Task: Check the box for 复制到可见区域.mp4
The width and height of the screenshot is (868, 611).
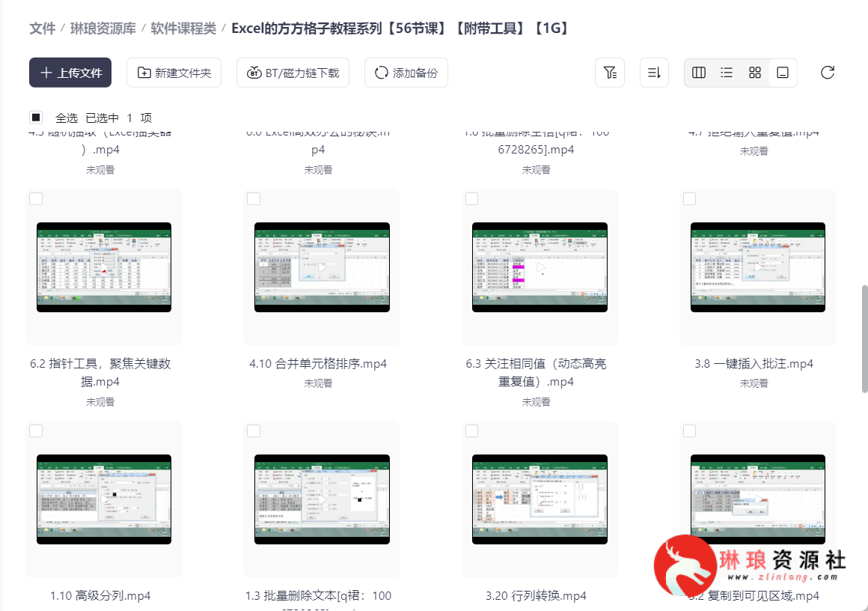Action: pyautogui.click(x=689, y=431)
